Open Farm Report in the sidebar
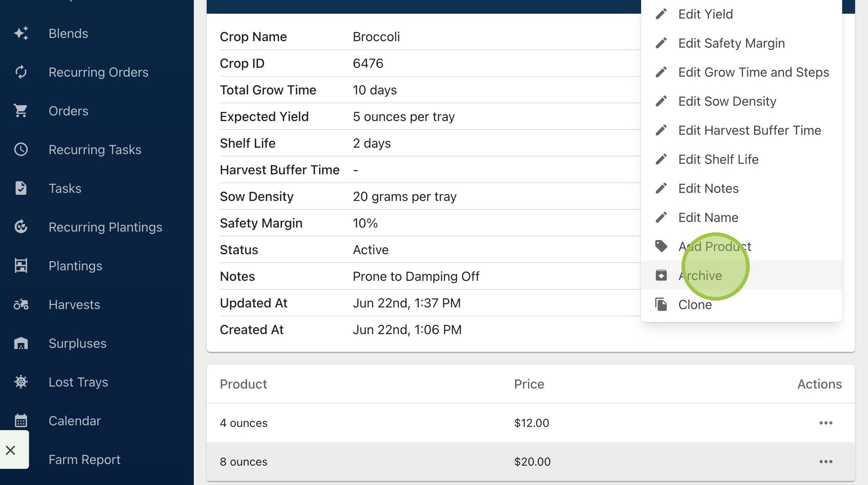 [84, 460]
